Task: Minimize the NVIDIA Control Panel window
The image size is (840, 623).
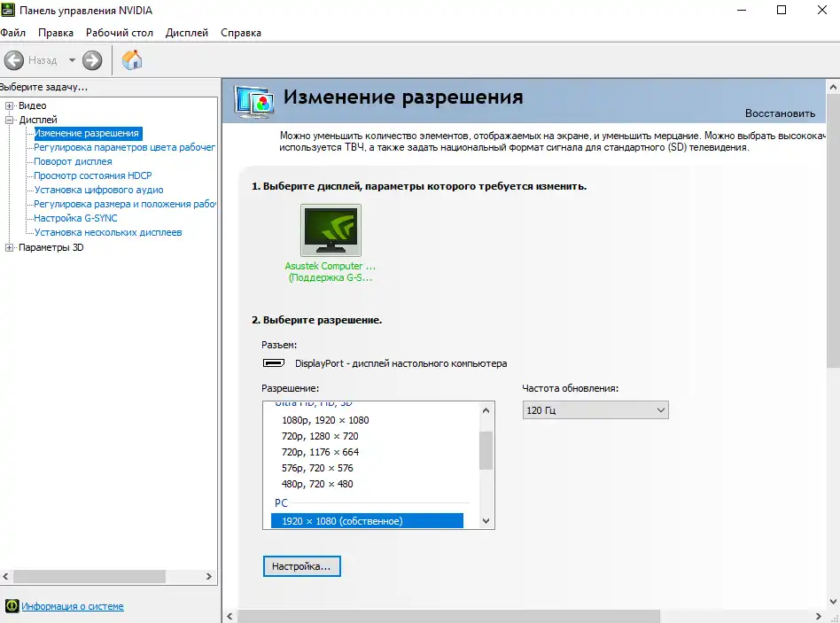Action: [742, 10]
